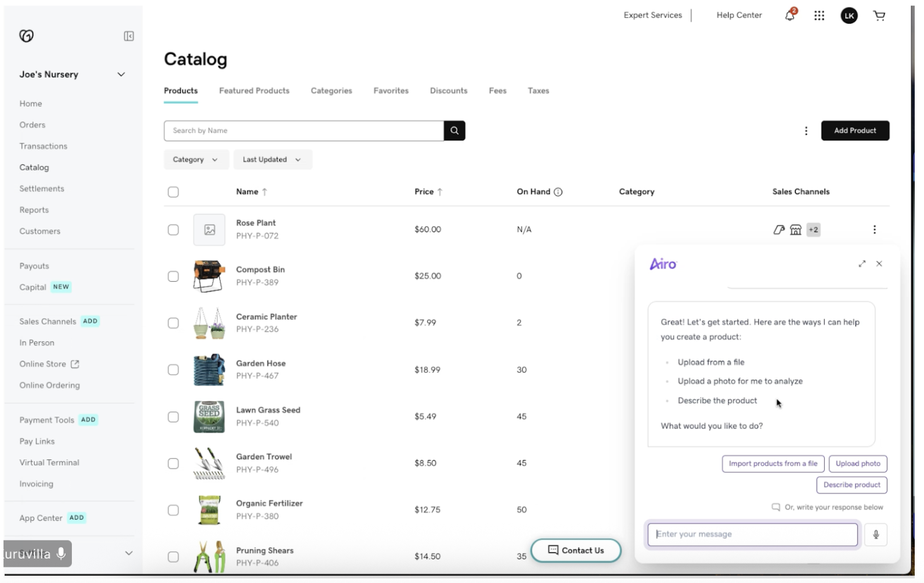Collapse the sidebar panel icon
This screenshot has height=583, width=924.
[x=129, y=36]
